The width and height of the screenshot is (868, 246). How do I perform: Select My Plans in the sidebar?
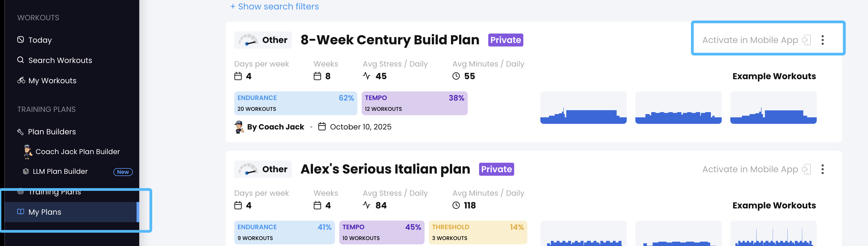tap(45, 212)
